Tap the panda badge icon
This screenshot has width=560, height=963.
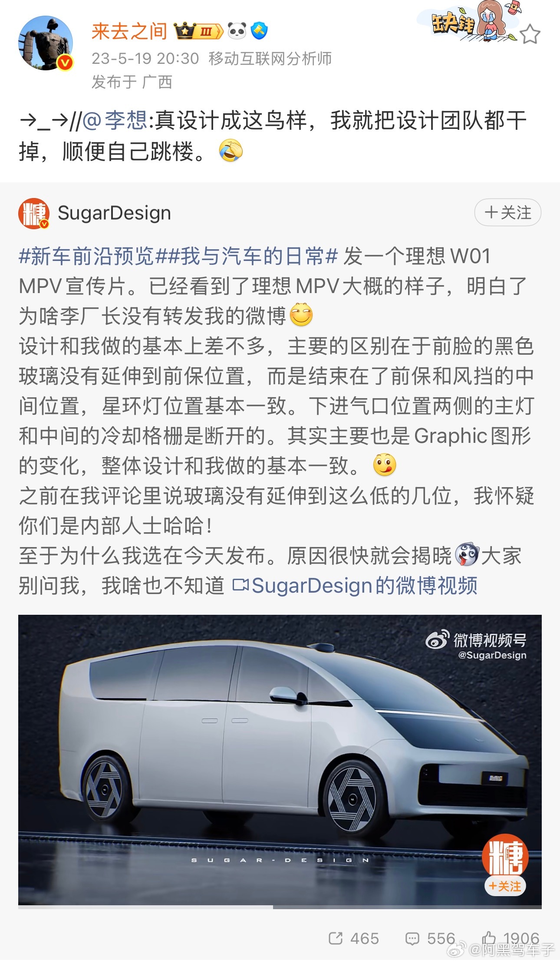[237, 31]
